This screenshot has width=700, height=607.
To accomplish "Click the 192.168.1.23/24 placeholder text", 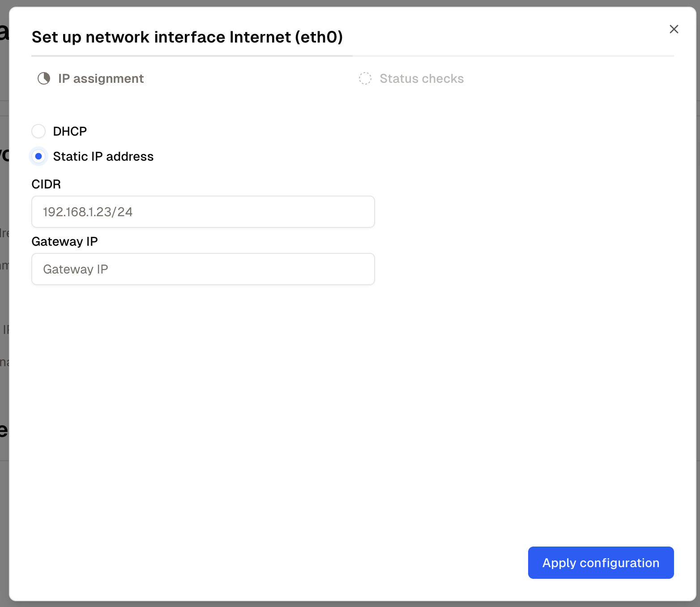I will coord(88,212).
